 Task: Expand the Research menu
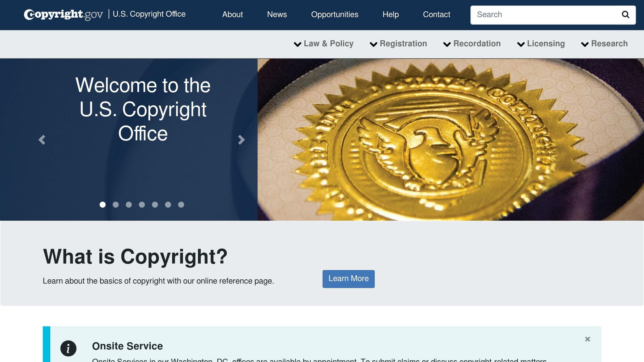point(604,44)
